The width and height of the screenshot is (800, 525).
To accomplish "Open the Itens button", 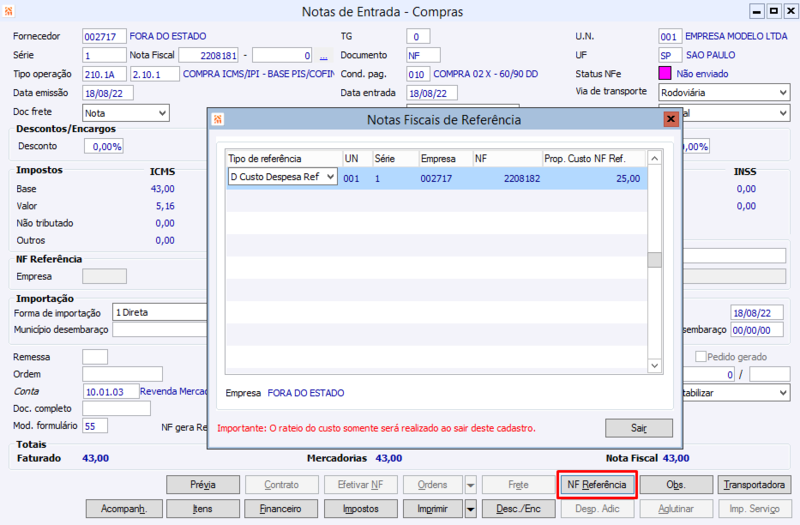I will point(203,509).
